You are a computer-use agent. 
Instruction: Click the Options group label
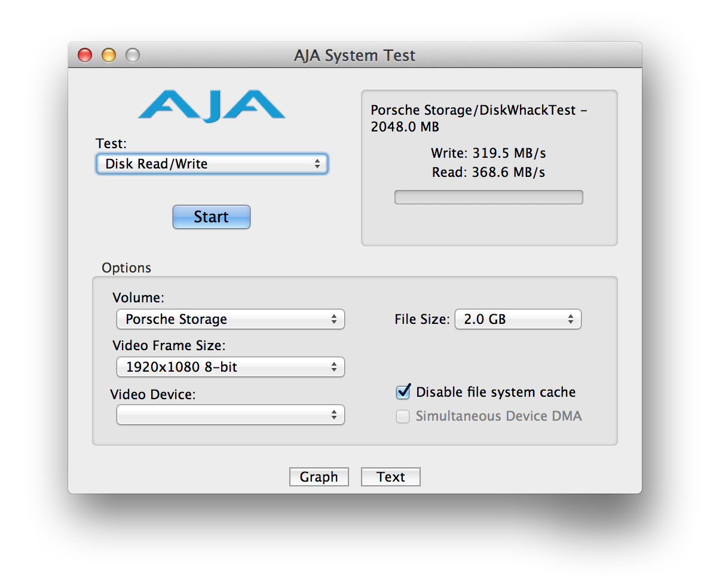click(126, 268)
